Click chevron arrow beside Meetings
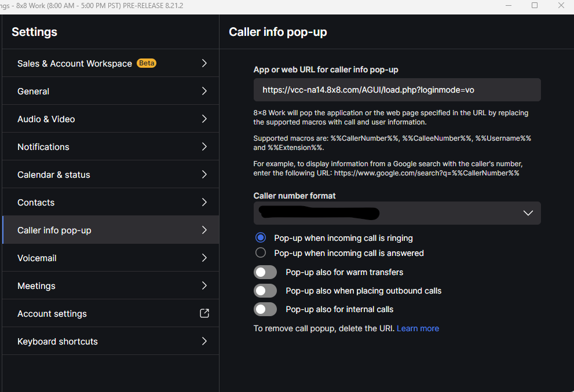Image resolution: width=574 pixels, height=392 pixels. (x=204, y=286)
